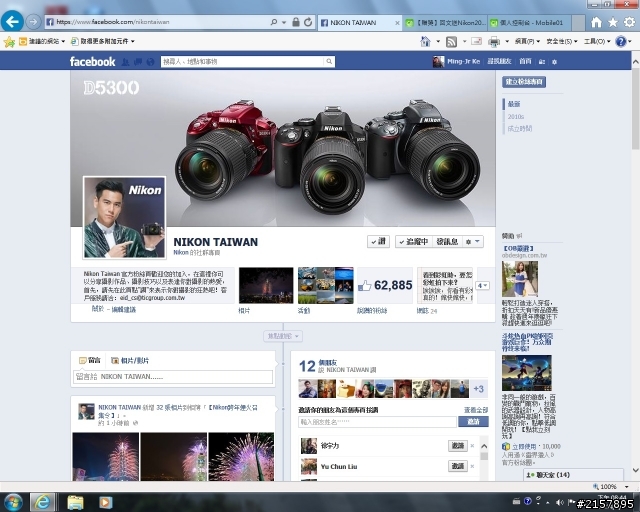Viewport: 640px width, 512px height.
Task: Click the Message button on the page
Action: [447, 242]
